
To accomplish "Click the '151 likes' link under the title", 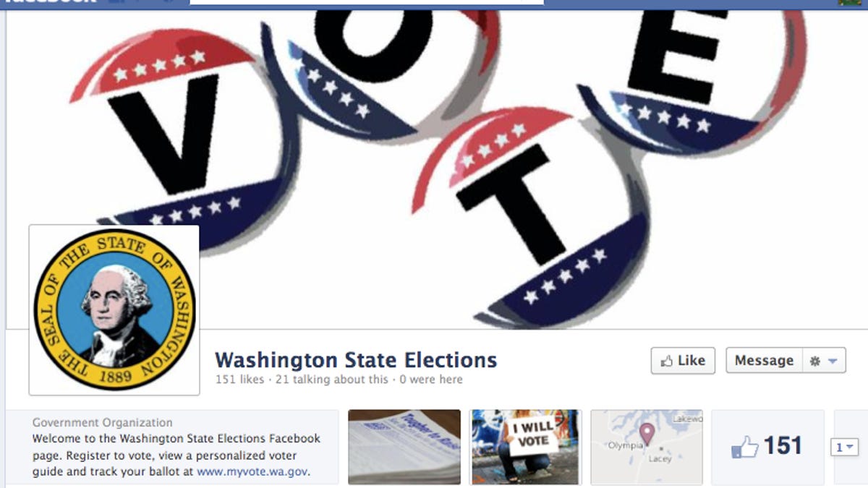I will coord(236,380).
